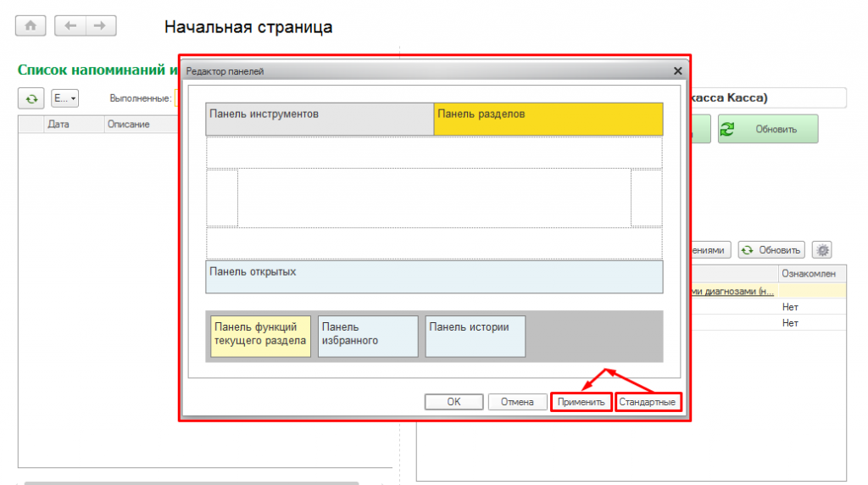The width and height of the screenshot is (868, 485).
Task: Click the Ознакомлен column header
Action: click(811, 274)
